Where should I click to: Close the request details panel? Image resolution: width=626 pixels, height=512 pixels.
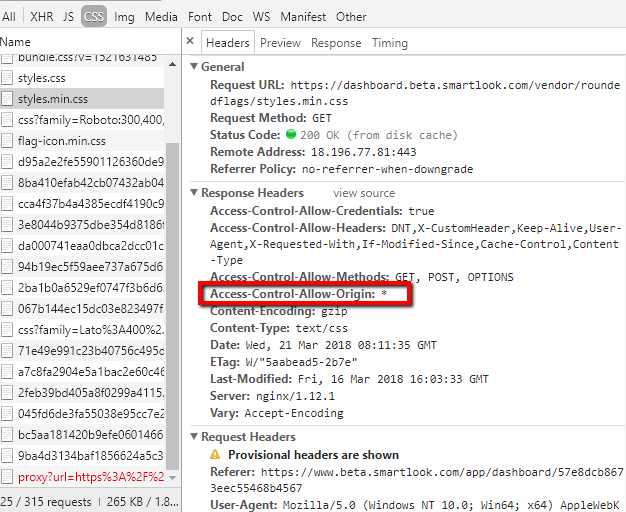(x=190, y=41)
